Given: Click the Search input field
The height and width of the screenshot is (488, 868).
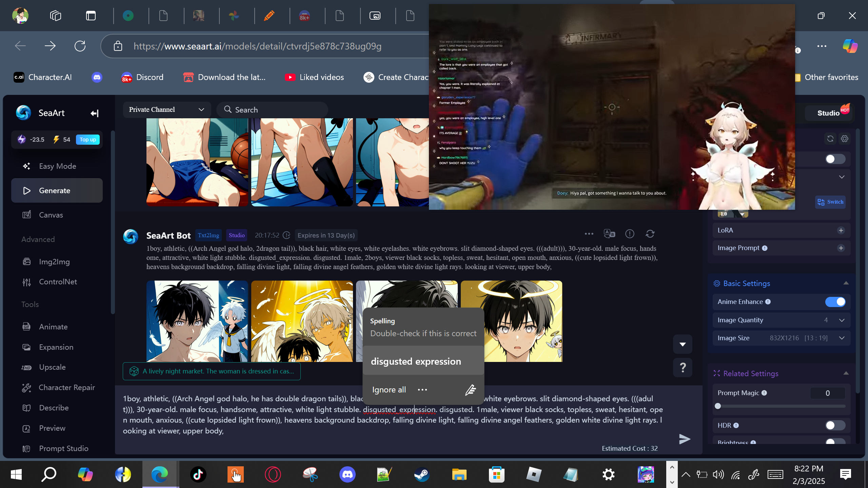Looking at the screenshot, I should (x=272, y=109).
